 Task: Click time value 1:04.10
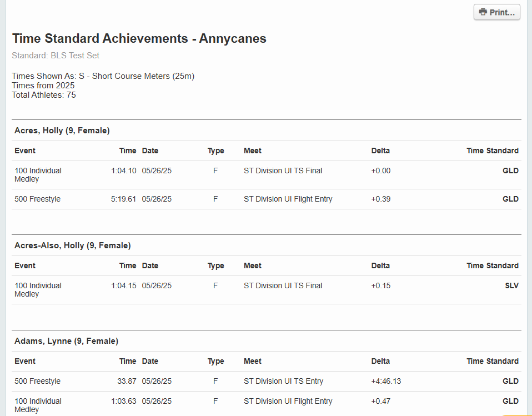click(124, 171)
